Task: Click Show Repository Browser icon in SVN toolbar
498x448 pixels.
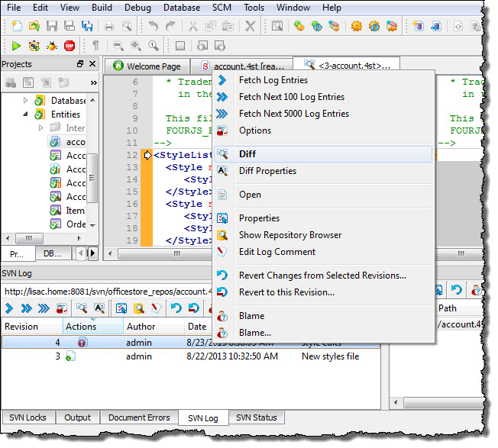Action: (139, 308)
